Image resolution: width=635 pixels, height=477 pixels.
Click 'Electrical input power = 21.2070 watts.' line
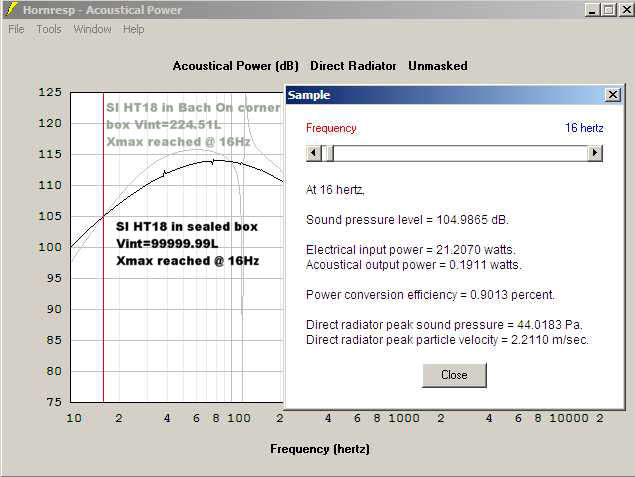[x=411, y=250]
